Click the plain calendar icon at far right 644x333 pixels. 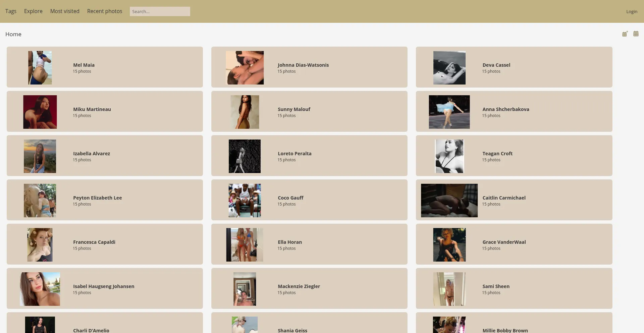point(636,34)
